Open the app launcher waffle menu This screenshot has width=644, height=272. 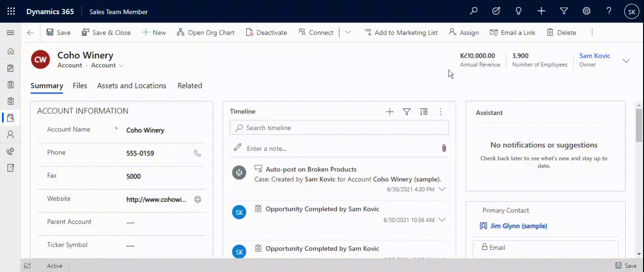point(11,11)
